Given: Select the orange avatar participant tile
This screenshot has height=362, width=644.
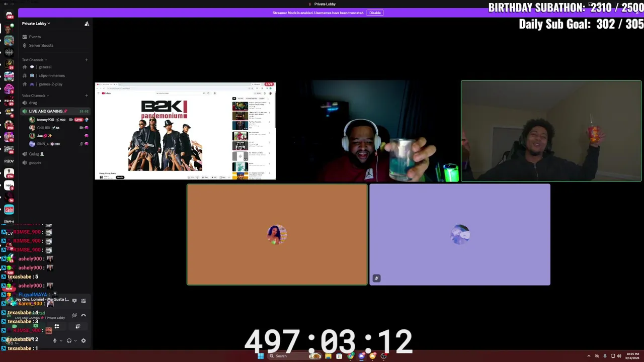Looking at the screenshot, I should pyautogui.click(x=277, y=234).
